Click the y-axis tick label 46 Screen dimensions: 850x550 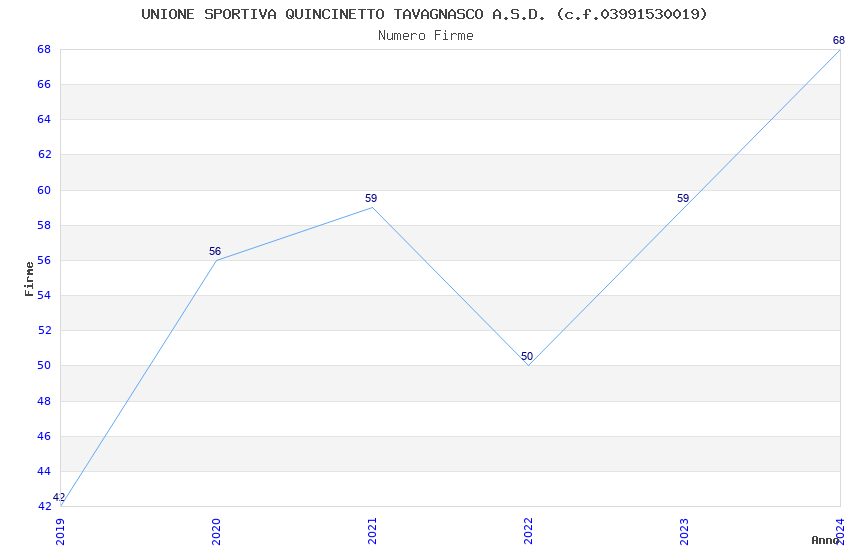[44, 437]
